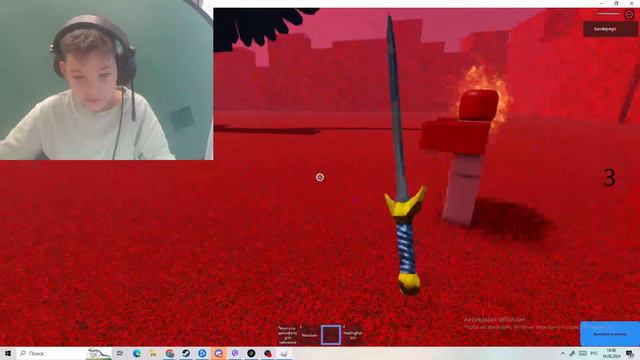Image resolution: width=640 pixels, height=360 pixels.
Task: Open the rightmost grey taskbar app icon
Action: tap(284, 353)
